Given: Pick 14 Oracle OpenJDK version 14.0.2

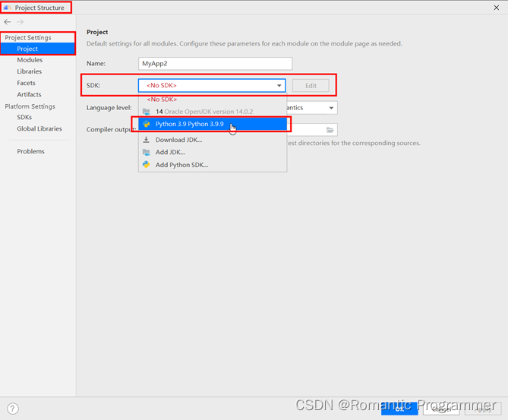Looking at the screenshot, I should pyautogui.click(x=213, y=112).
